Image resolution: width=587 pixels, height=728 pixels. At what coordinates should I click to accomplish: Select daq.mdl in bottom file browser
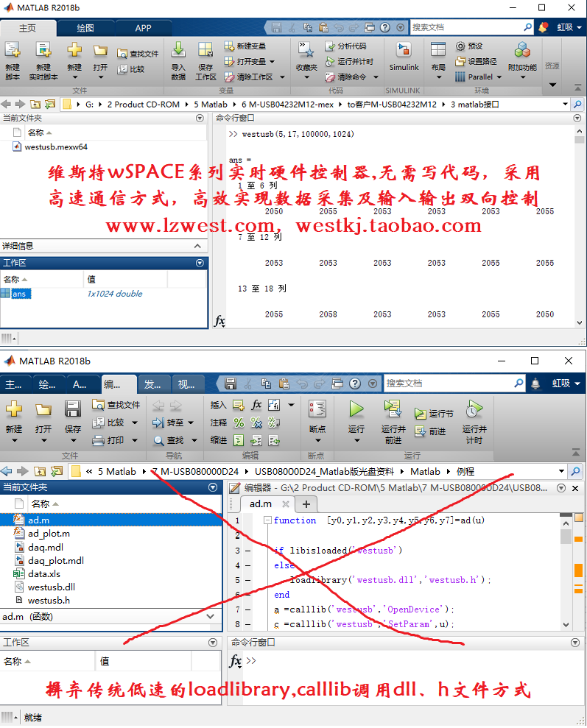(45, 547)
